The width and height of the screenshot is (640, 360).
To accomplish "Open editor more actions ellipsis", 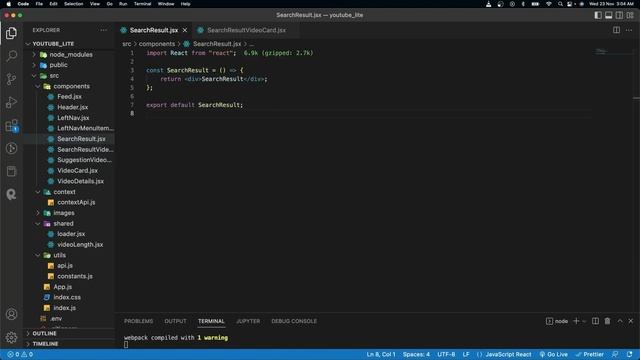I will pyautogui.click(x=629, y=30).
